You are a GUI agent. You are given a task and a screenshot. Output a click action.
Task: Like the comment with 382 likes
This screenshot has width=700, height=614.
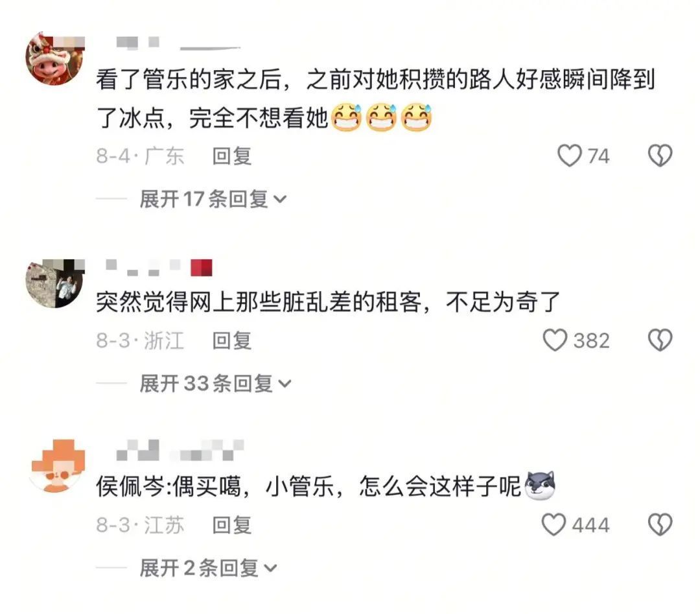click(x=555, y=340)
